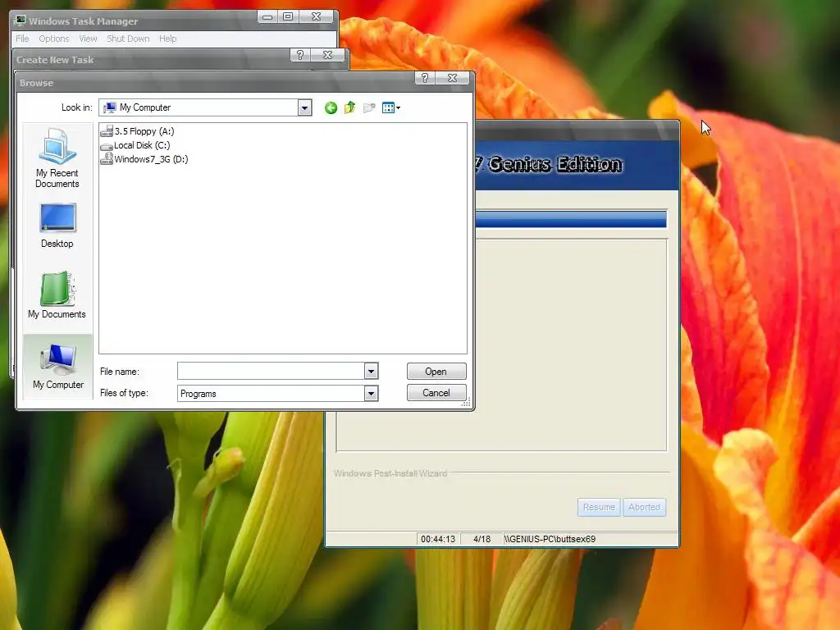Select Desktop in the places bar

[x=57, y=226]
